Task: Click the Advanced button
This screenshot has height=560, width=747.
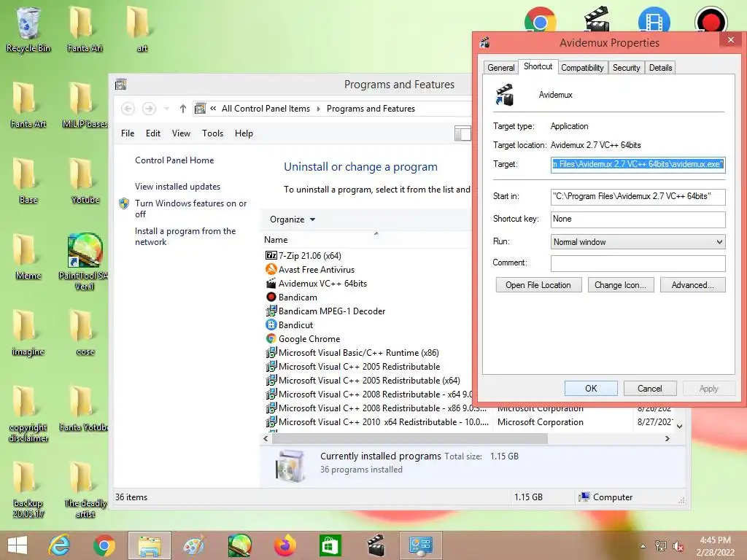Action: click(x=693, y=285)
